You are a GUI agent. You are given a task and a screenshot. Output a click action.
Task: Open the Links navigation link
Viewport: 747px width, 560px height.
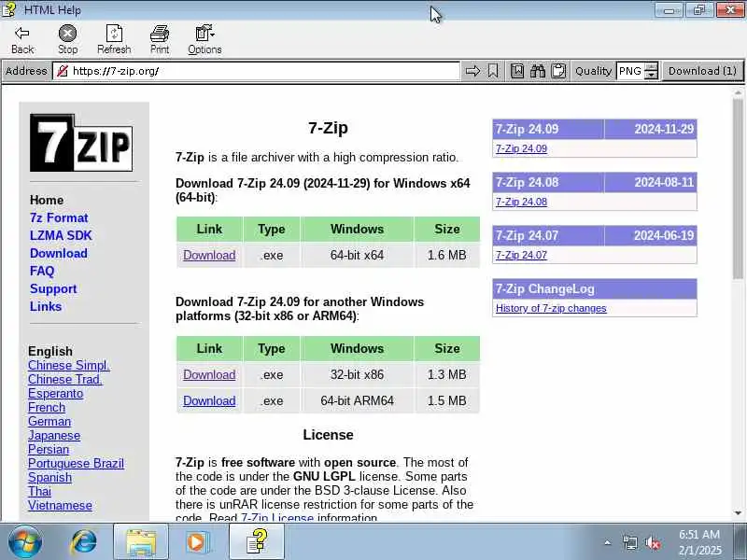click(x=45, y=307)
